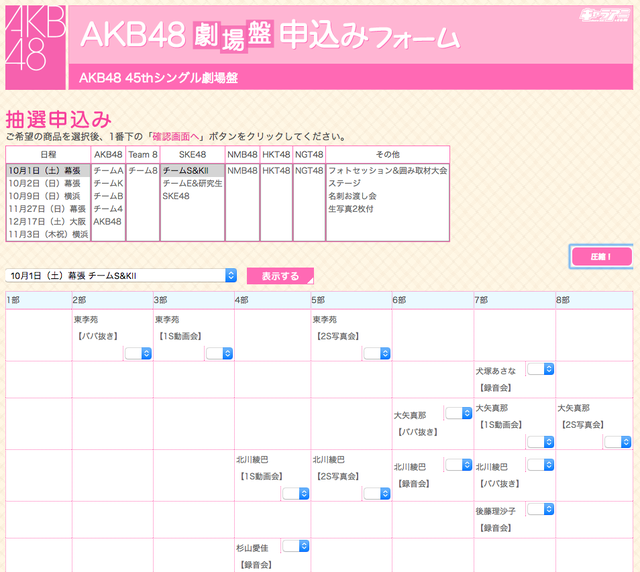Choose AKB48 entry in AKB48 list

107,221
